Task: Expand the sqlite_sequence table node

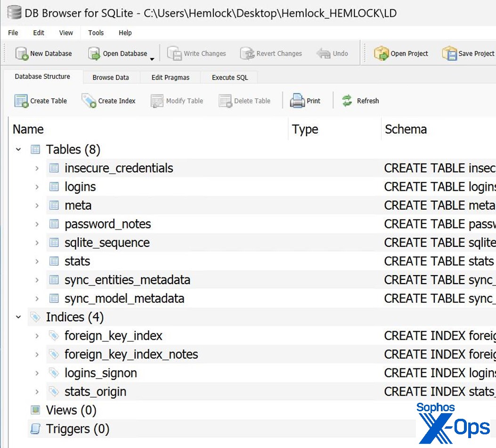Action: [37, 243]
